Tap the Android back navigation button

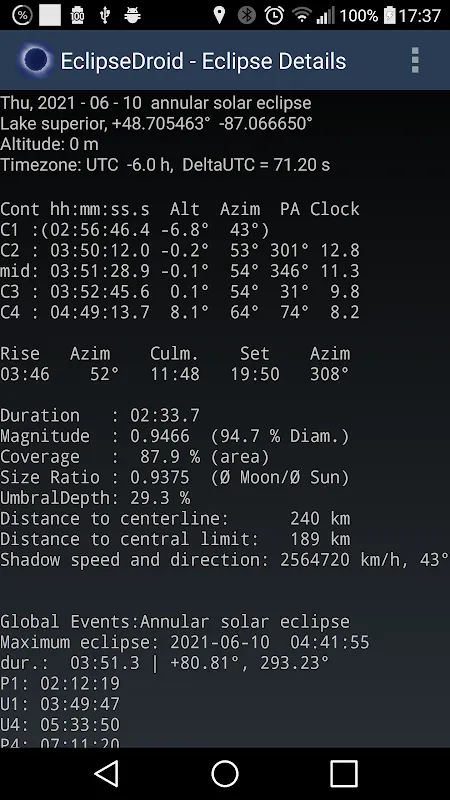[107, 773]
